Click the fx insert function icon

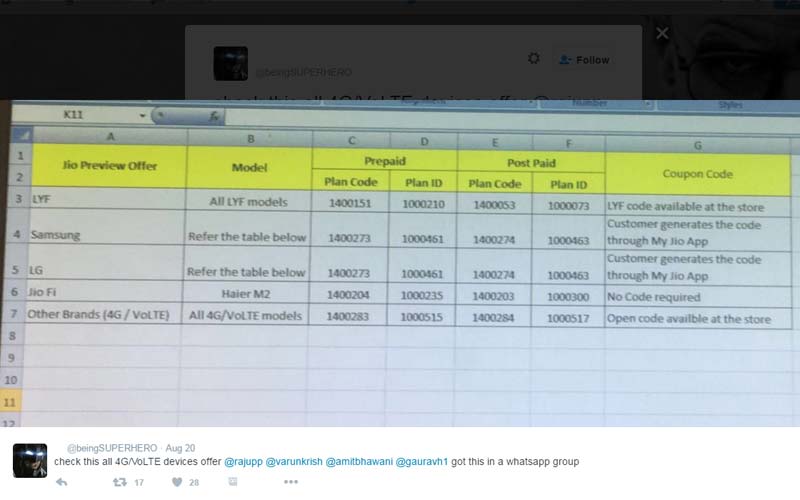click(214, 117)
